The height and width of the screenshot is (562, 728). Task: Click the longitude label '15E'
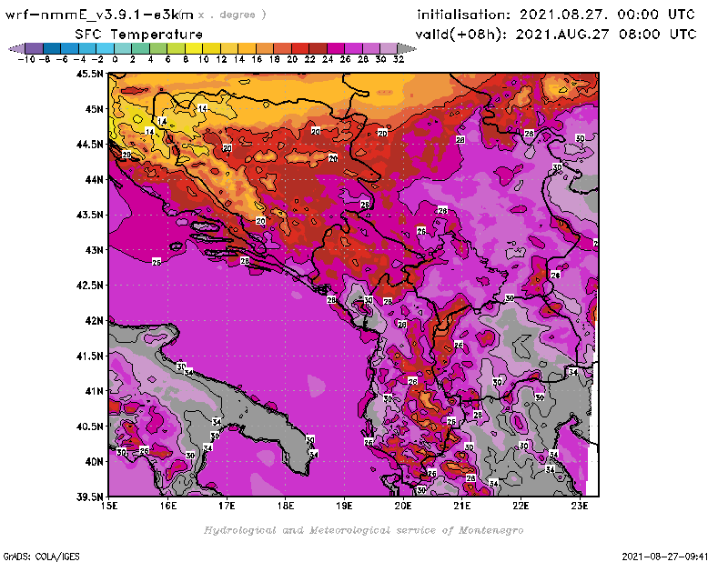click(x=109, y=506)
